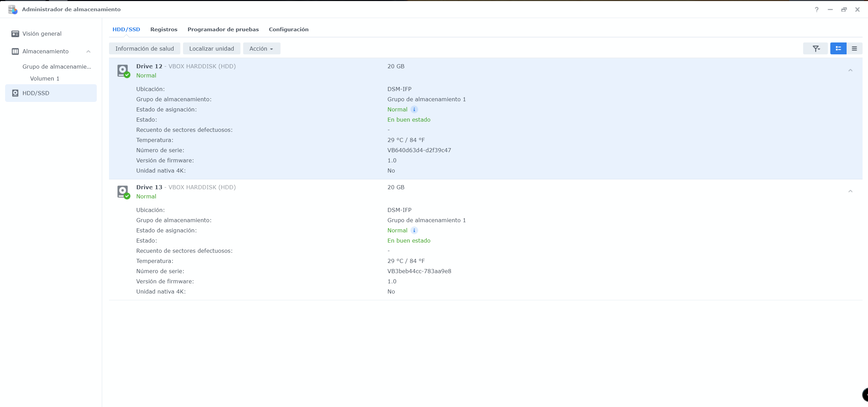Click info icon next to Drive 12 Normal
The height and width of the screenshot is (407, 868).
pyautogui.click(x=414, y=109)
